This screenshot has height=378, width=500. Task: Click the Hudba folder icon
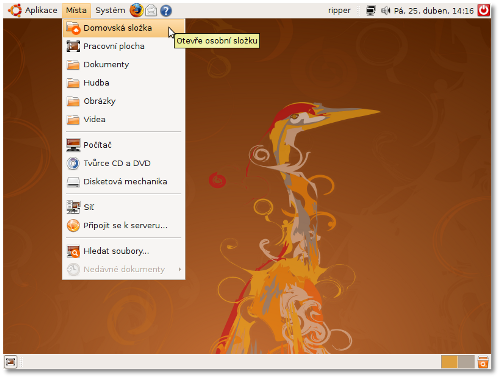(x=73, y=83)
